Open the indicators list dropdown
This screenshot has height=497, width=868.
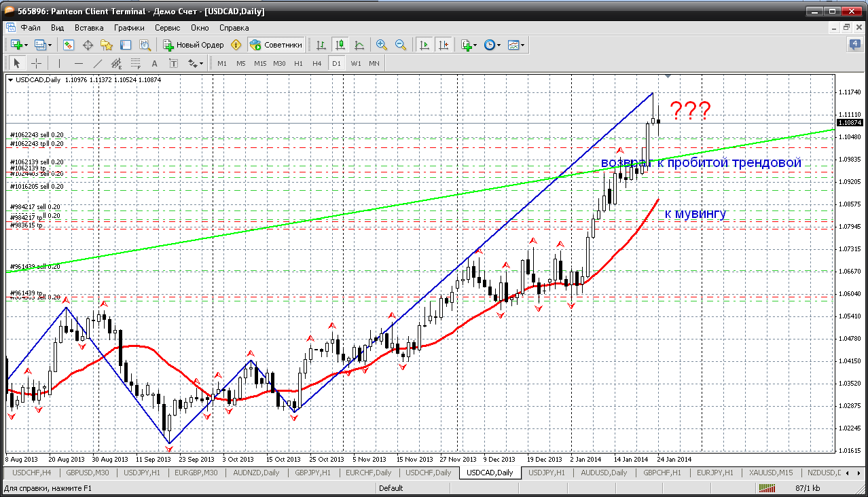(x=469, y=45)
